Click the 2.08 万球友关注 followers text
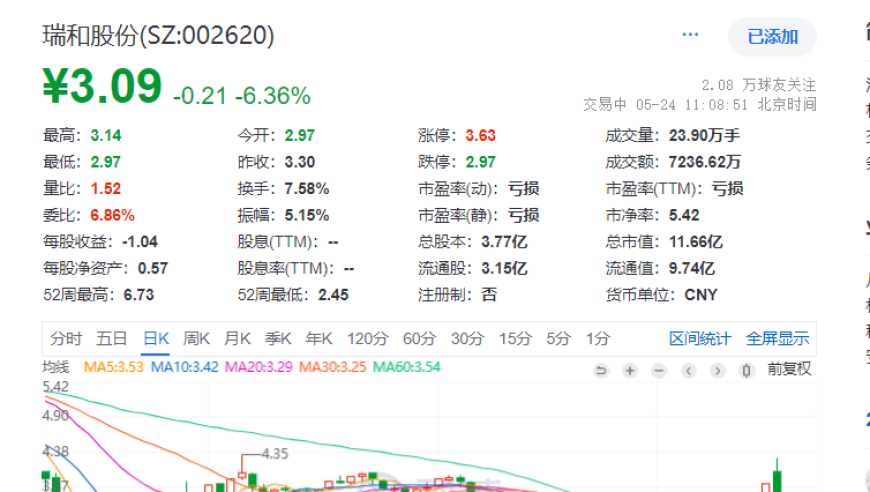The height and width of the screenshot is (492, 870). 758,85
